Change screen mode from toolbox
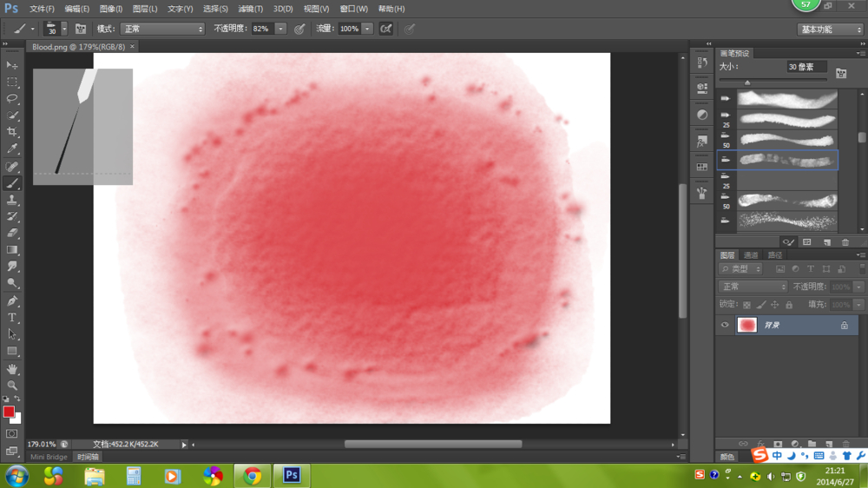 point(11,451)
